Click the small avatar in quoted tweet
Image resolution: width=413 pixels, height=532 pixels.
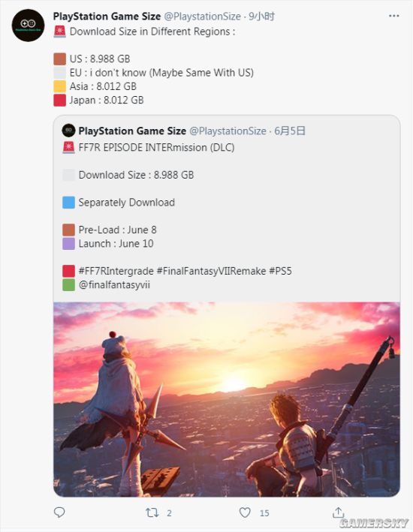pos(68,131)
